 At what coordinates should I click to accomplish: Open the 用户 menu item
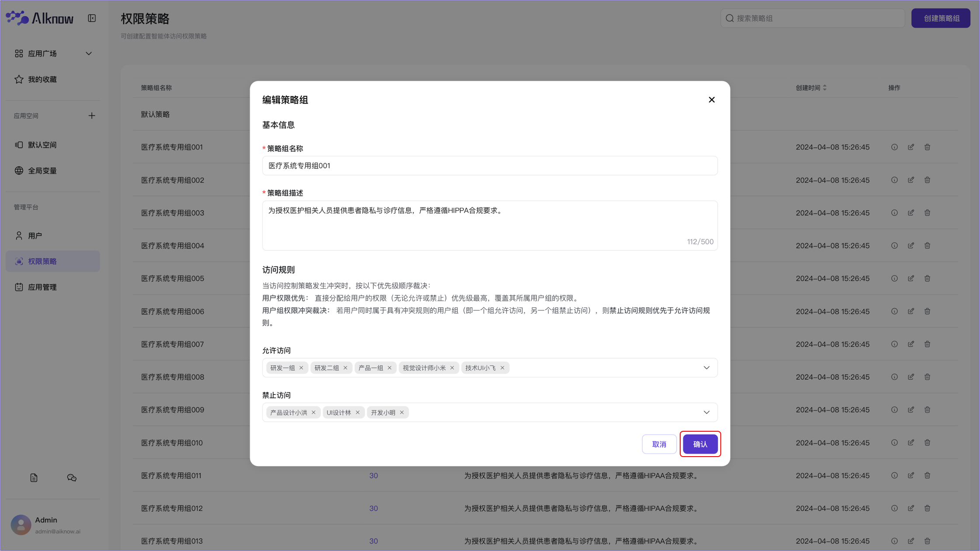coord(35,236)
